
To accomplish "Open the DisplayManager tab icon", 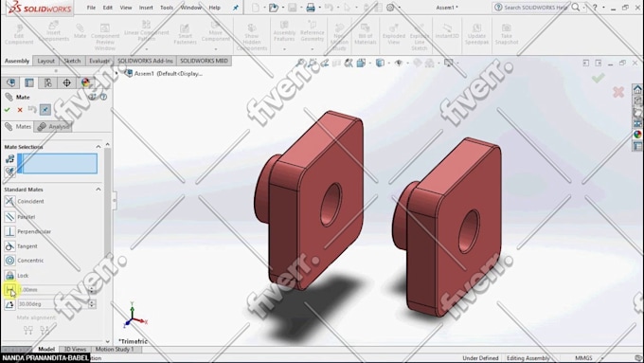I will coord(85,82).
